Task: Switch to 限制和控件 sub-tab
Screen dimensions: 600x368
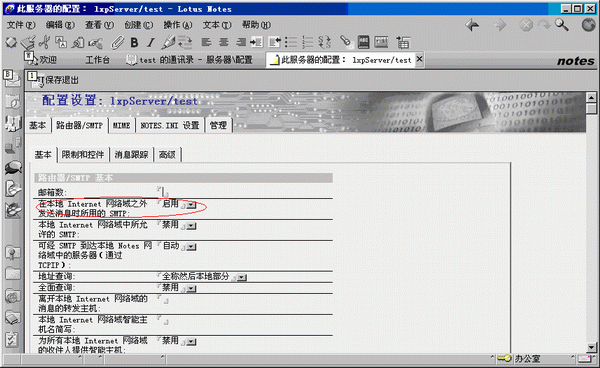Action: [x=83, y=155]
